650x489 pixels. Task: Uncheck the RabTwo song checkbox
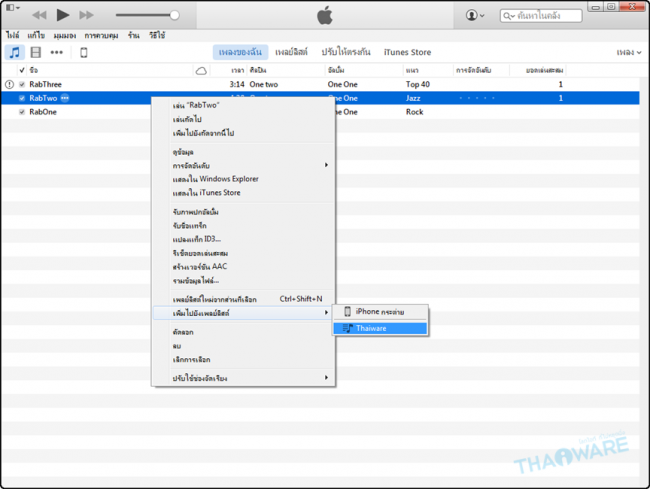22,98
